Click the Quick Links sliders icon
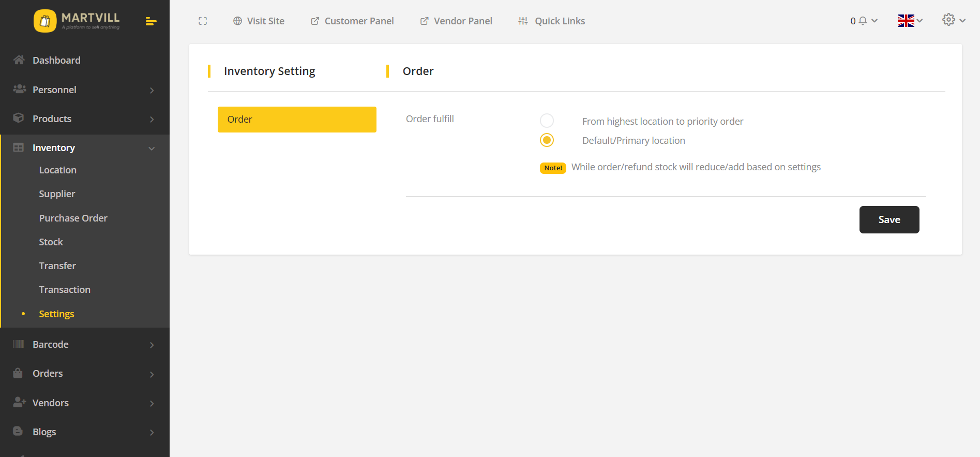The height and width of the screenshot is (457, 980). [x=523, y=21]
